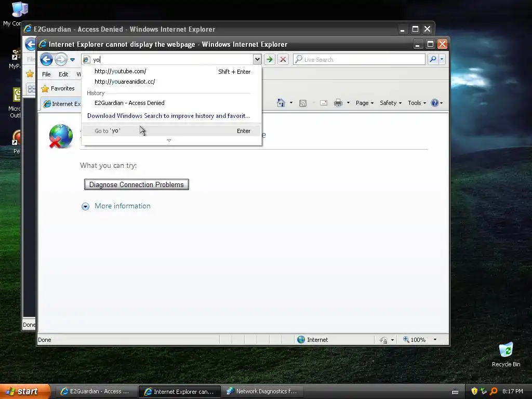Click the orange search tray icon
Viewport: 532px width, 399px height.
(x=494, y=391)
